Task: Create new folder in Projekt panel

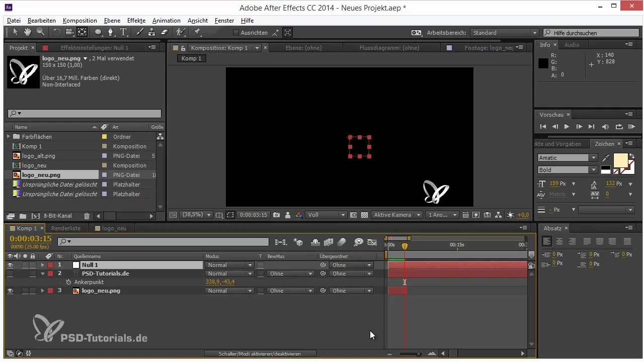Action: click(23, 216)
